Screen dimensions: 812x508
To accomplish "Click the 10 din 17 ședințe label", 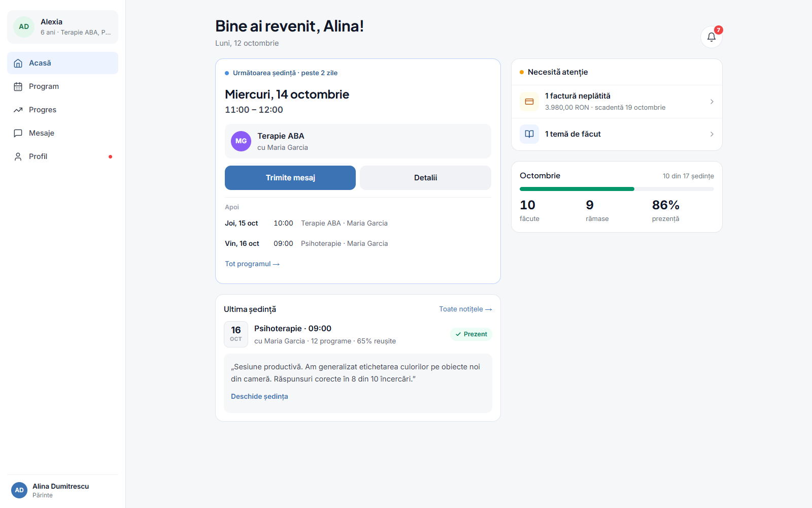I will tap(688, 176).
